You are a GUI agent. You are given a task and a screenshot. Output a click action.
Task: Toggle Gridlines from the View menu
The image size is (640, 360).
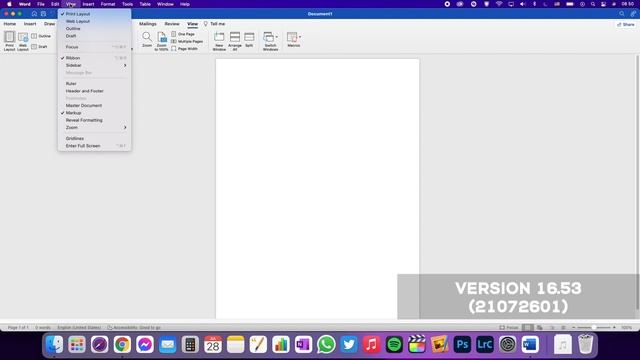click(94, 138)
